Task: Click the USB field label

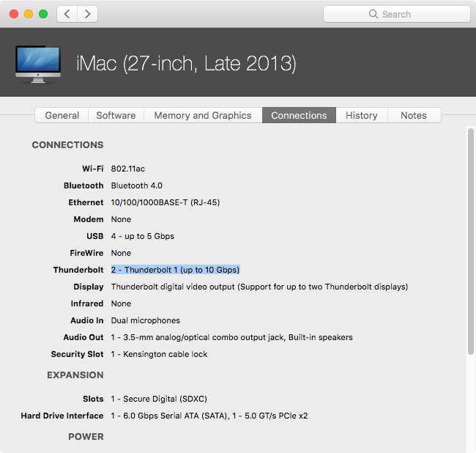Action: (x=95, y=236)
